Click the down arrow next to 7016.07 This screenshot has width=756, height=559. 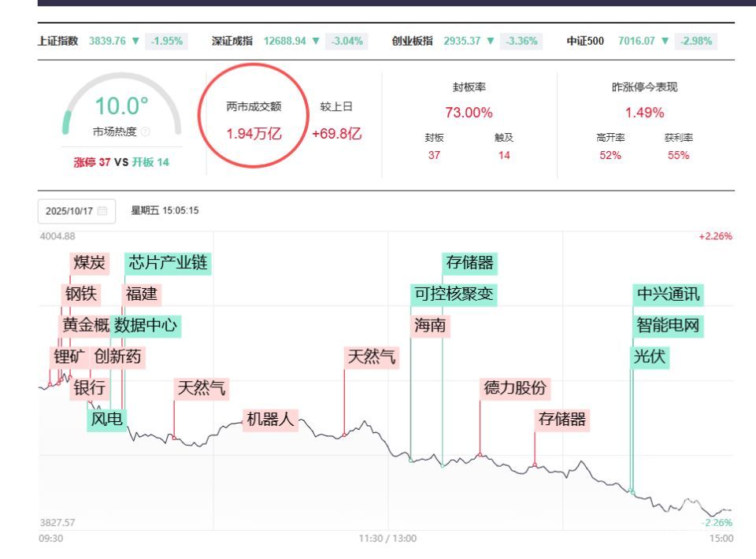point(665,41)
